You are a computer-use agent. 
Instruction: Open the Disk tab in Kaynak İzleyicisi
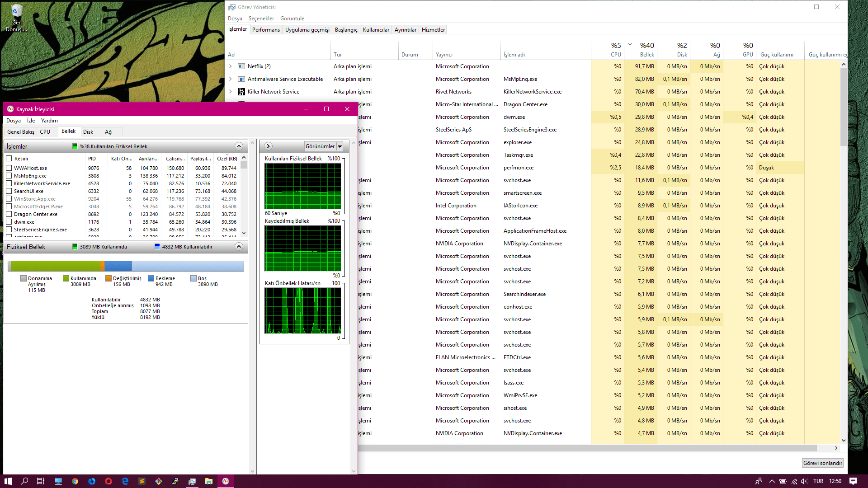(x=88, y=132)
